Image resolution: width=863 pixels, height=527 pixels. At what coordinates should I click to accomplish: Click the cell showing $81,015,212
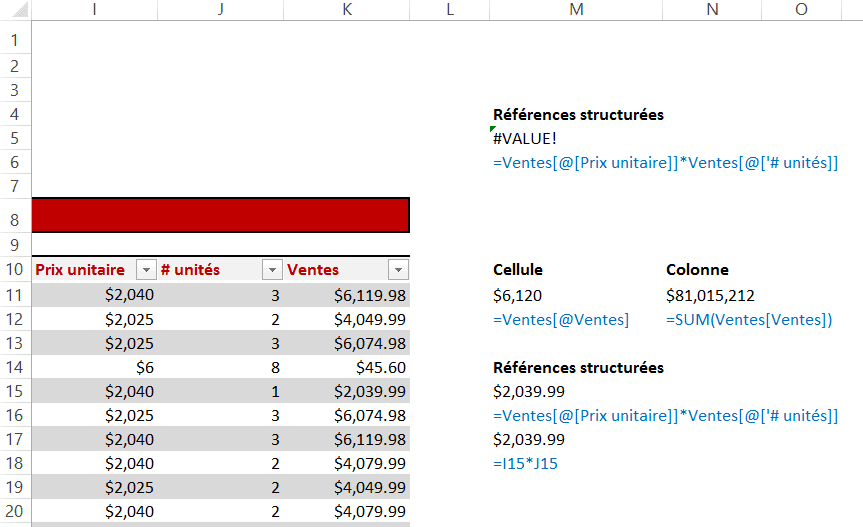click(x=710, y=295)
